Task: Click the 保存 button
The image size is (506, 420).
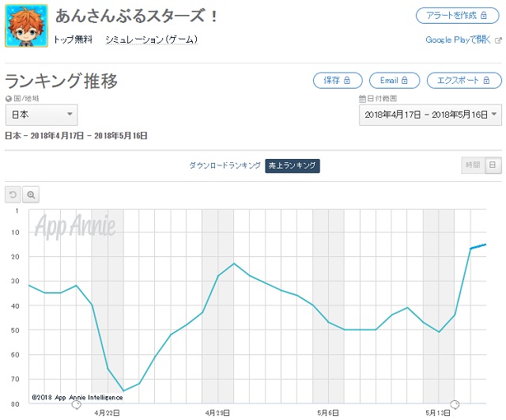Action: click(x=338, y=81)
